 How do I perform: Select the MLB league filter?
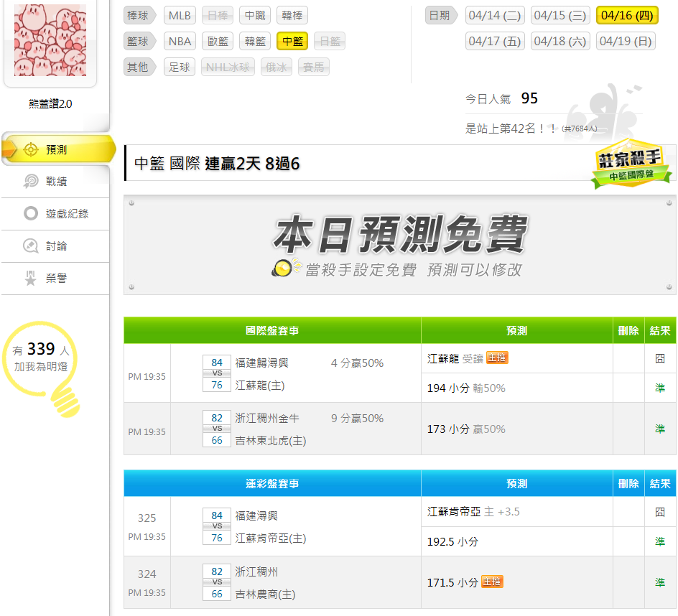tap(180, 15)
